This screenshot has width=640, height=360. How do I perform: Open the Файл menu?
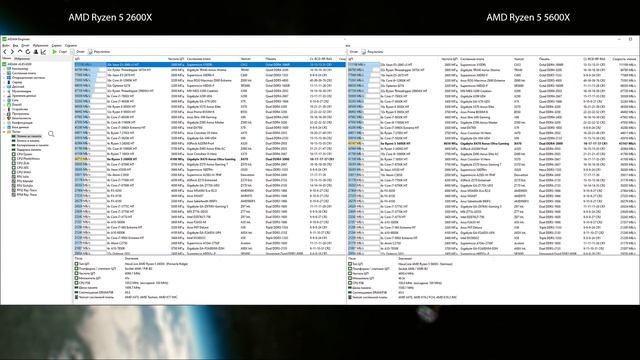click(5, 45)
